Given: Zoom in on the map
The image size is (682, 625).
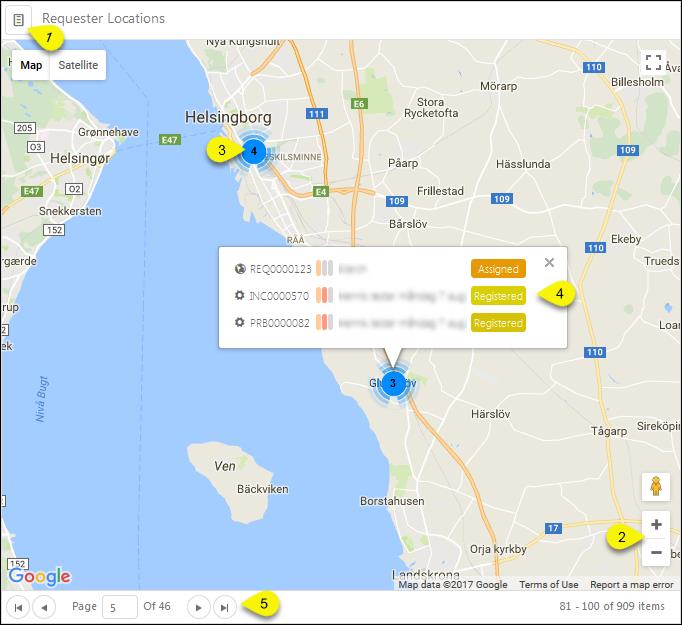Looking at the screenshot, I should point(655,524).
